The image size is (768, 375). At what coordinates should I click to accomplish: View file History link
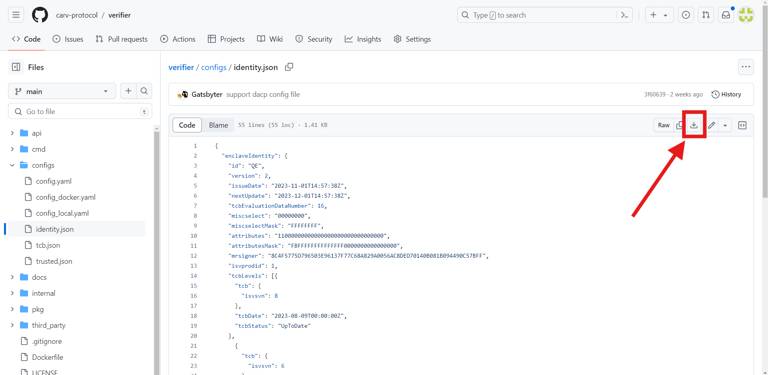pos(726,94)
